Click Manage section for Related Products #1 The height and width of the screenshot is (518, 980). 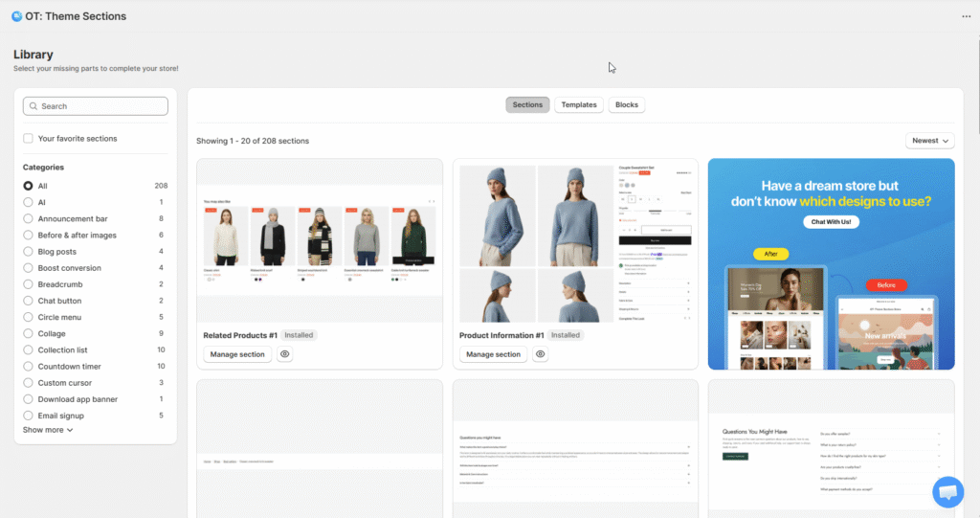pos(237,354)
